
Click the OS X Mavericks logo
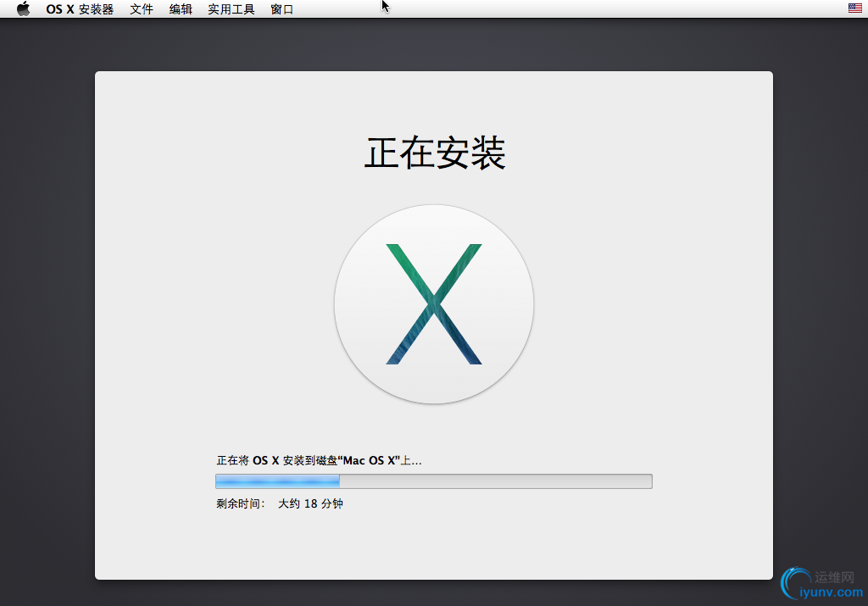point(434,303)
